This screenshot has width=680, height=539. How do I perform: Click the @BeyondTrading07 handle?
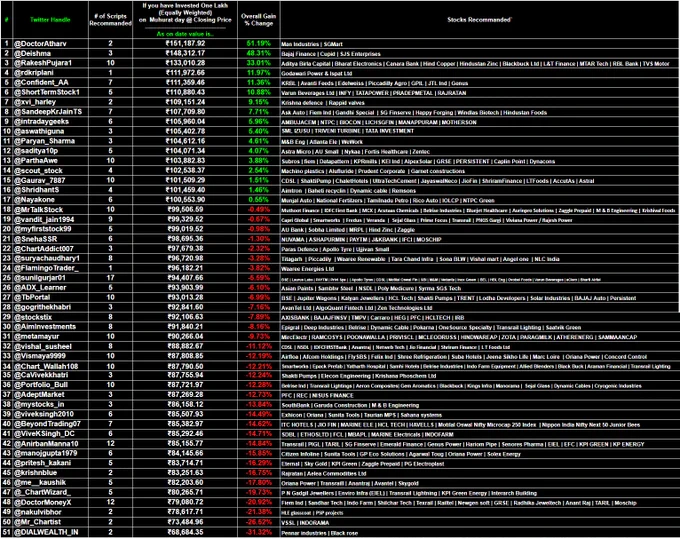point(47,424)
